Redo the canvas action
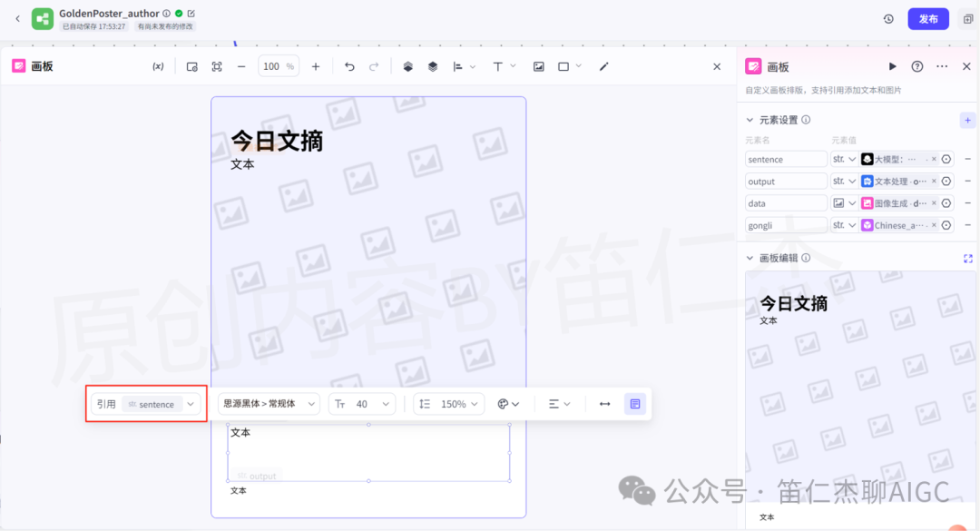Viewport: 980px width, 531px height. click(374, 66)
